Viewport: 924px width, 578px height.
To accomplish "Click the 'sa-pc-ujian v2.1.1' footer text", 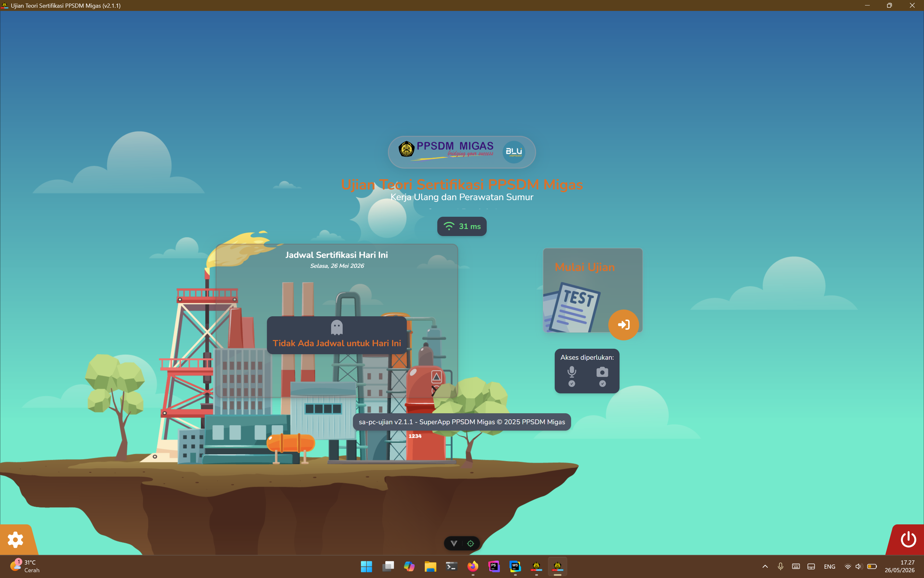I will (462, 422).
